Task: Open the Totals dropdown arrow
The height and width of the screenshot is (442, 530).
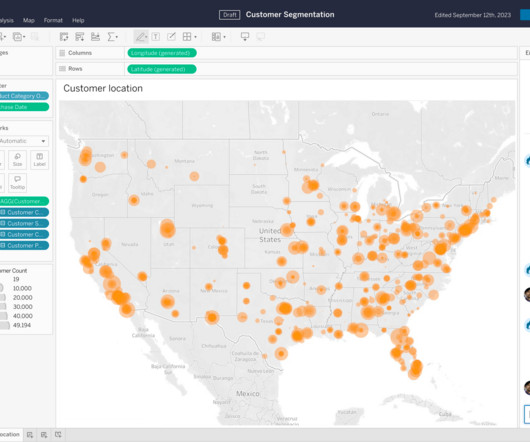Action: (x=117, y=37)
